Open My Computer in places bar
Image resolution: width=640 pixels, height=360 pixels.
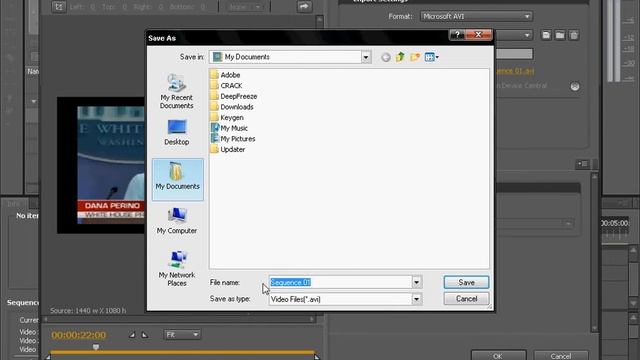(x=177, y=221)
